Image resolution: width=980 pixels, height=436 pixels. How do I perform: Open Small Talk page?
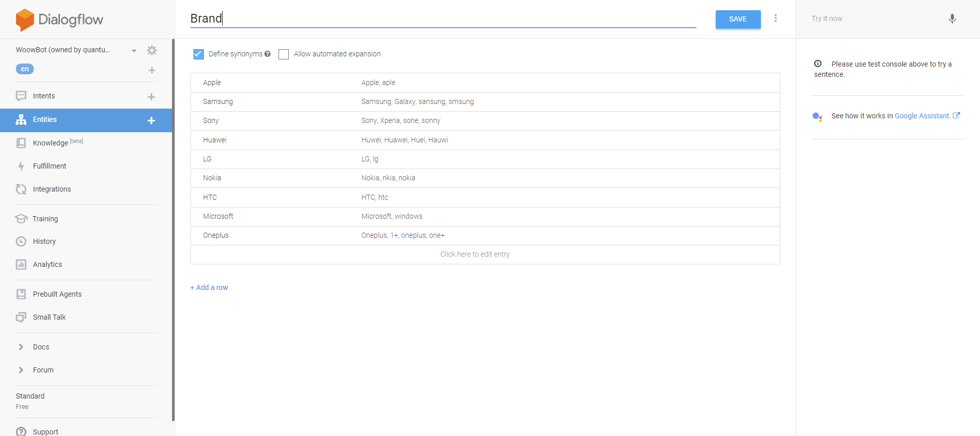[x=49, y=317]
